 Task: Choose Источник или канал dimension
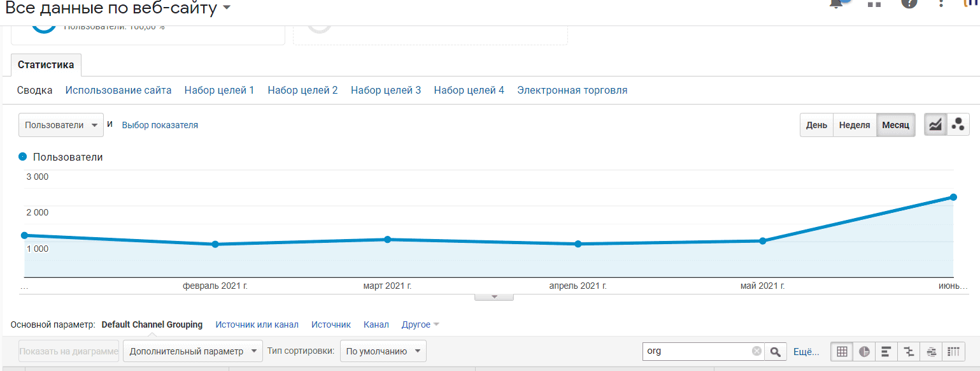[x=257, y=324]
